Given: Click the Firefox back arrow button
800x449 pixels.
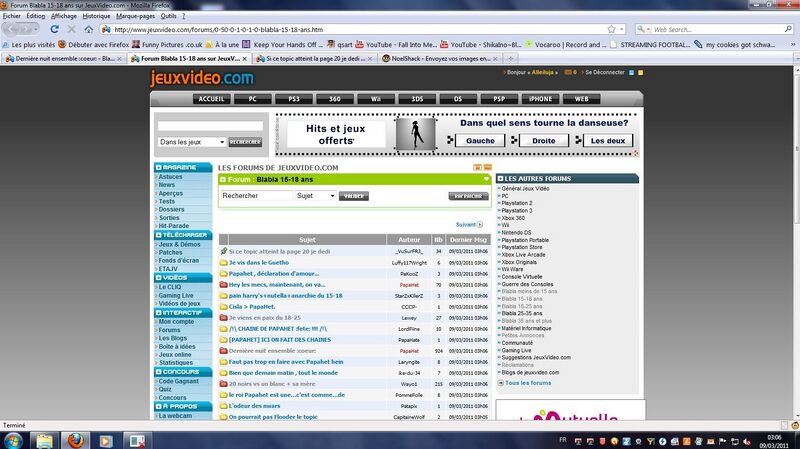Looking at the screenshot, I should click(x=10, y=30).
